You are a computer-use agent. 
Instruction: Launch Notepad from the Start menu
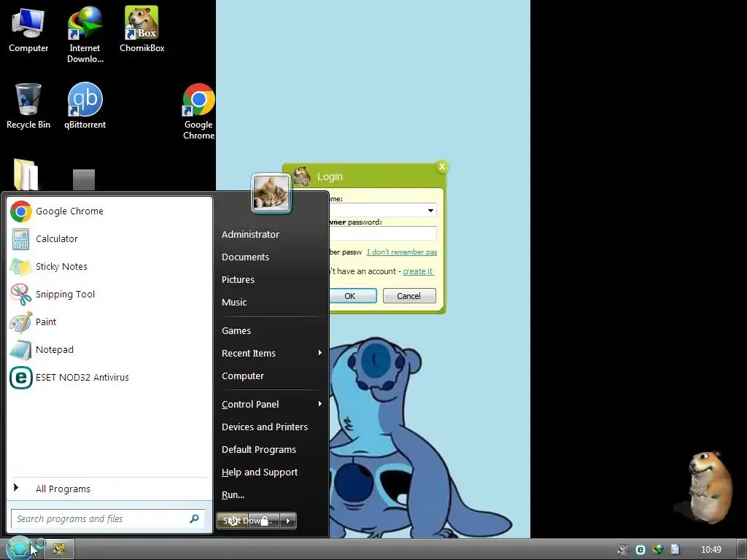(x=109, y=349)
